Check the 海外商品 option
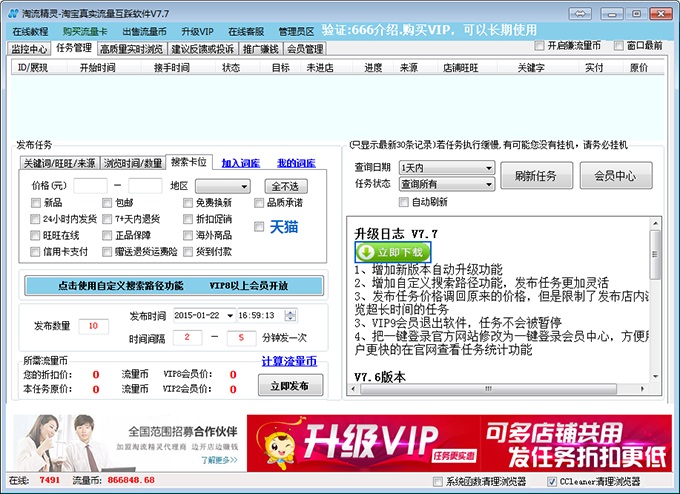Image resolution: width=680 pixels, height=494 pixels. pyautogui.click(x=188, y=236)
